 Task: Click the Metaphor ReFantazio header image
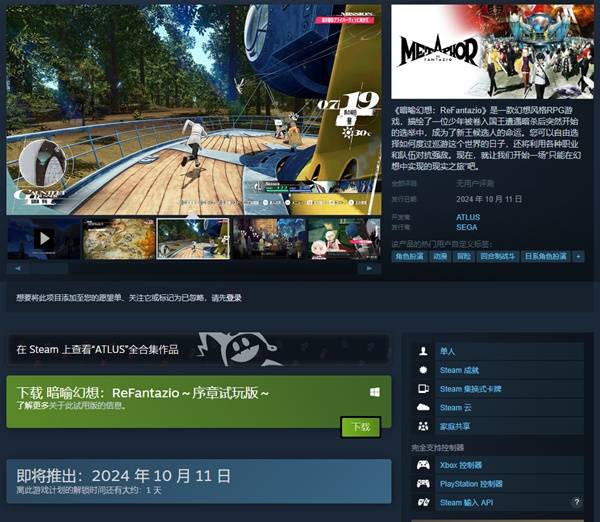tap(493, 52)
